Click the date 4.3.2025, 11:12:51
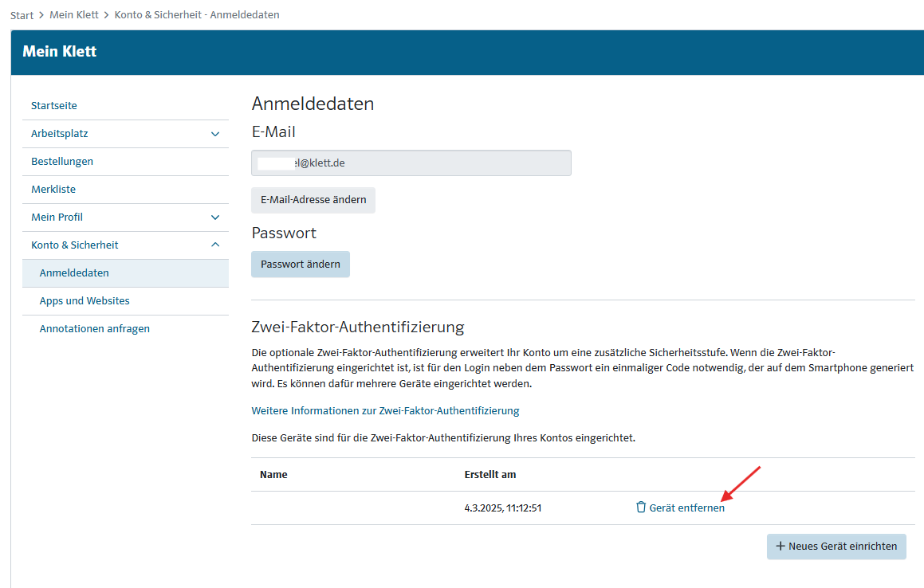 pyautogui.click(x=503, y=508)
